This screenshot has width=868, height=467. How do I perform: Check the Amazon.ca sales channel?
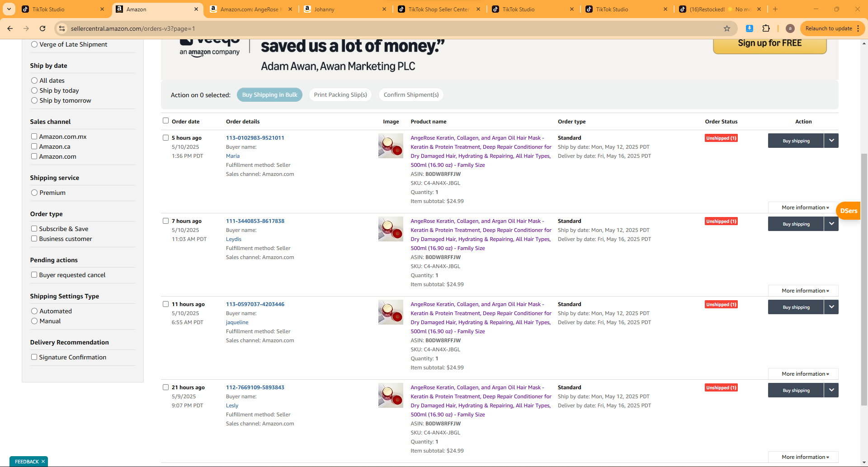click(x=34, y=146)
